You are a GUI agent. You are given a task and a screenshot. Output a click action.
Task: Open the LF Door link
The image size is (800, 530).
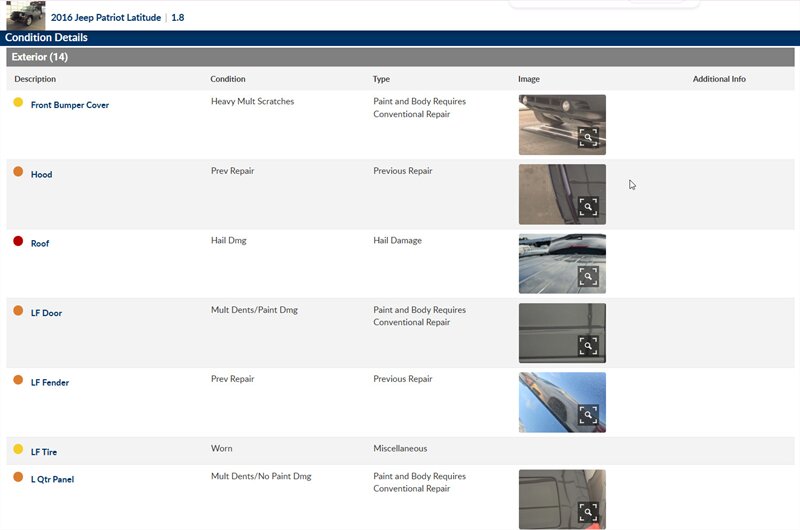[x=46, y=313]
